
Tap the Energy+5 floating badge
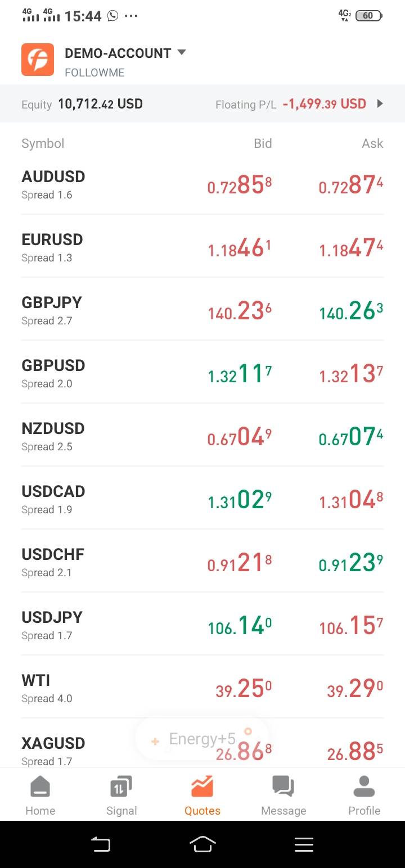coord(202,739)
